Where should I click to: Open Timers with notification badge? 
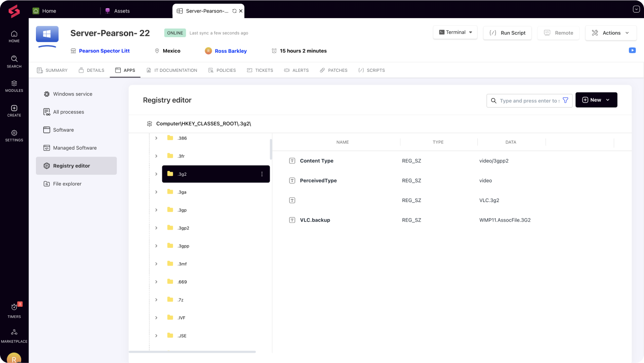point(14,310)
